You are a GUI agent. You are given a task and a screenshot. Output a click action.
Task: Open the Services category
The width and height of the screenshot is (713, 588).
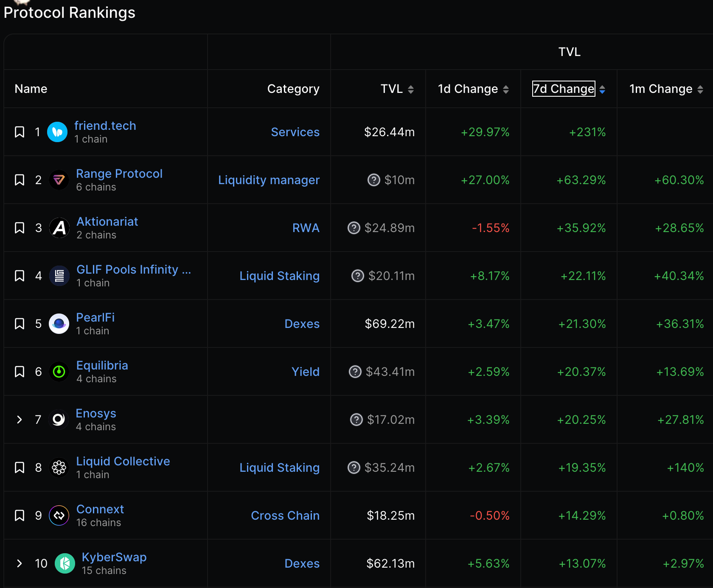[295, 132]
